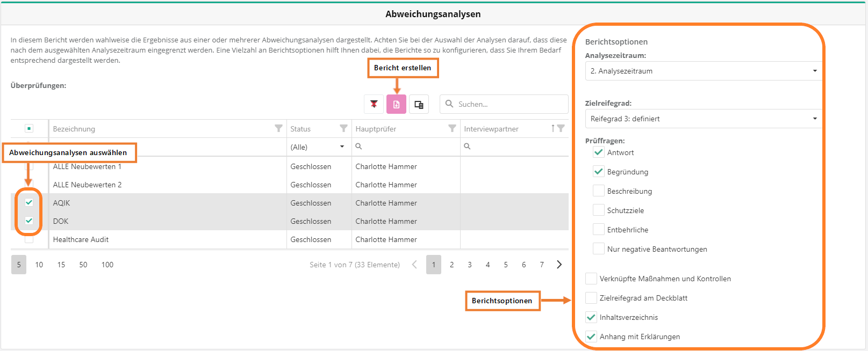This screenshot has height=351, width=868.
Task: Click the pink create report icon
Action: click(x=396, y=104)
